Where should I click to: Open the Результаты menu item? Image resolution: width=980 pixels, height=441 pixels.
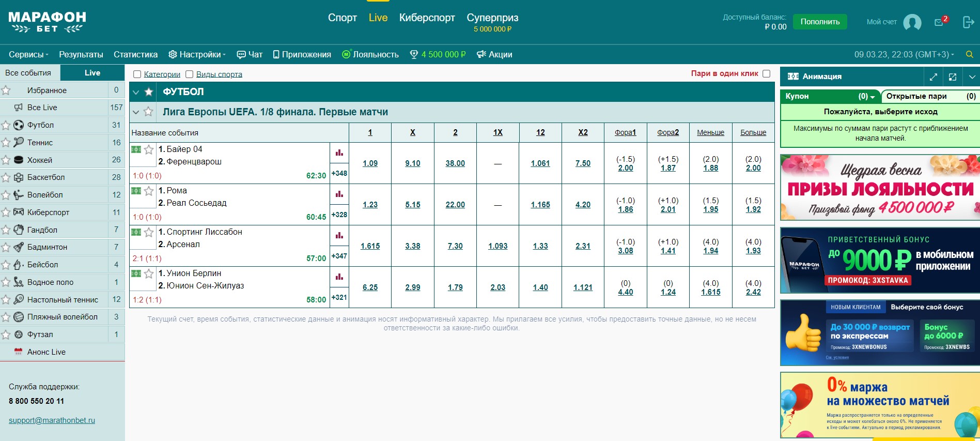point(81,54)
